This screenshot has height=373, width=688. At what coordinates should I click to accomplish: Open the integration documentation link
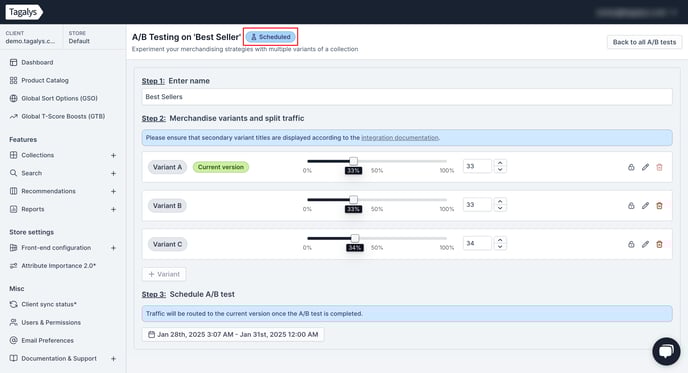point(400,137)
